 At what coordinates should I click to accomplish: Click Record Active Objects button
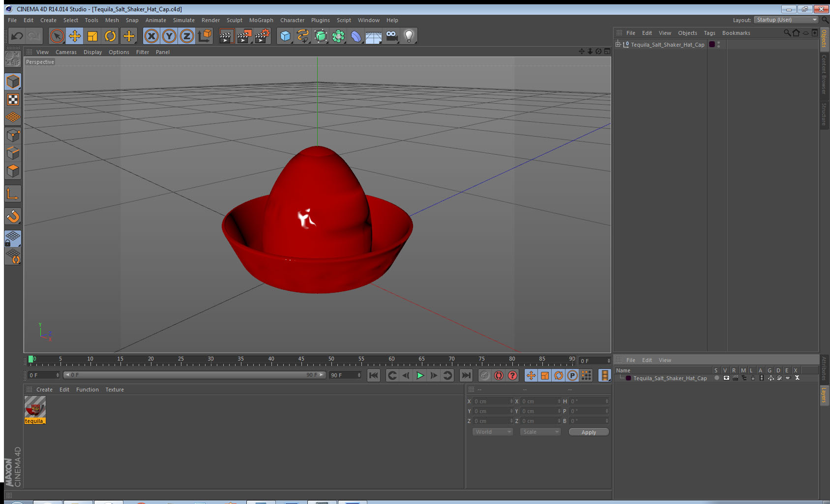click(x=485, y=375)
